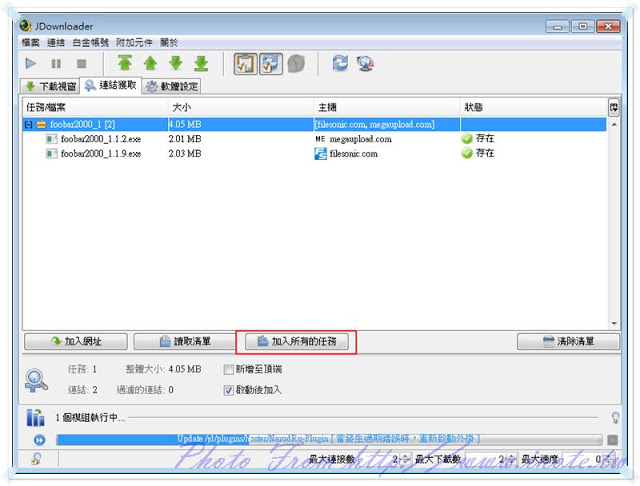The image size is (640, 486).
Task: Open the 連結 menu
Action: 56,42
